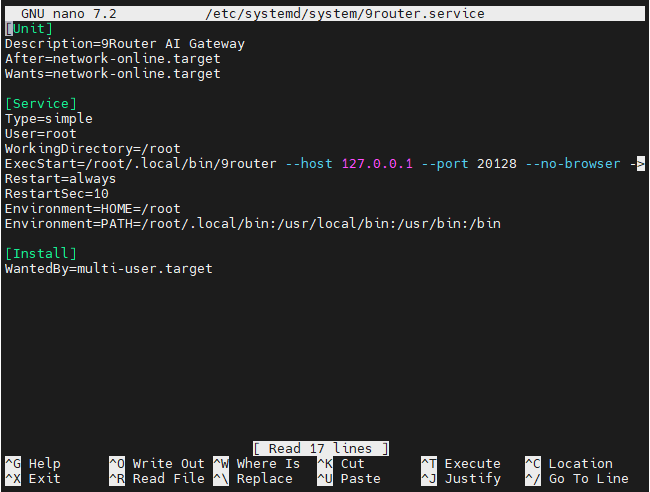Click the ^R Read File shortcut
Image resolution: width=650 pixels, height=492 pixels.
pos(157,479)
